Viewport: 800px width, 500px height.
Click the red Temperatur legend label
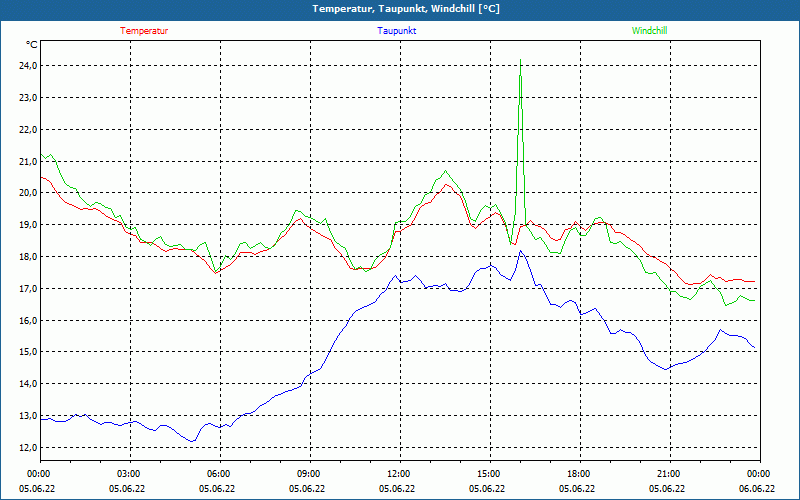point(144,31)
